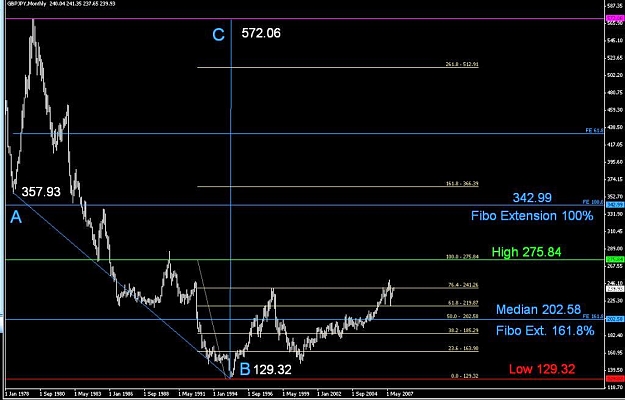Viewport: 625px width, 400px height.
Task: Select the 261.8 - 512.91 Fibonacci level label
Action: point(462,64)
